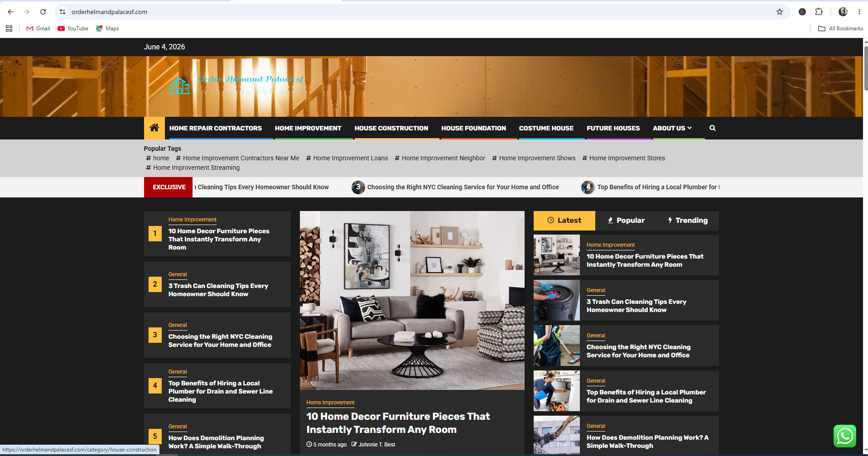
Task: Open Costume House menu item
Action: click(546, 128)
